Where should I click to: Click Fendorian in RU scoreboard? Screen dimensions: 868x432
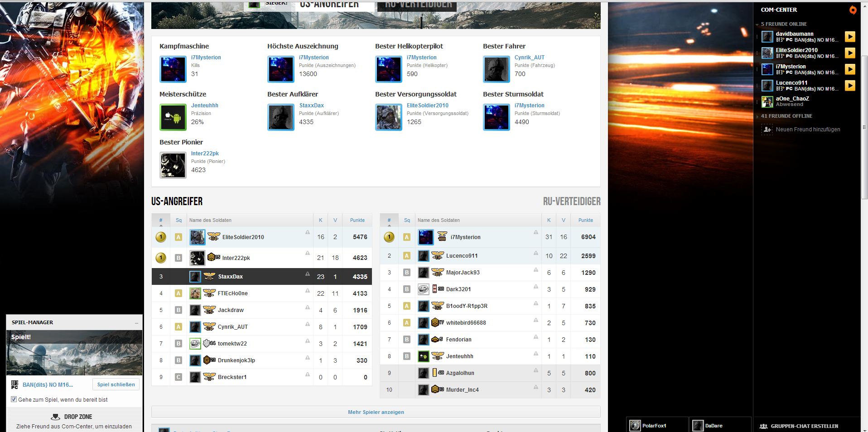click(458, 340)
